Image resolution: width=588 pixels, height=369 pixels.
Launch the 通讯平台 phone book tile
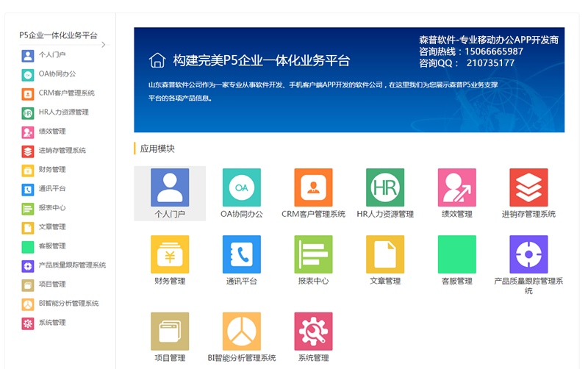(x=242, y=254)
